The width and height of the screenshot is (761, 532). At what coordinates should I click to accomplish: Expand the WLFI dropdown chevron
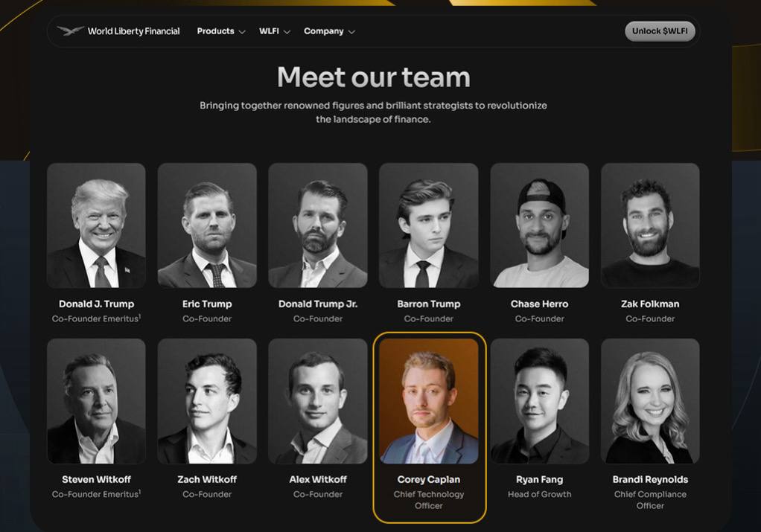(287, 32)
